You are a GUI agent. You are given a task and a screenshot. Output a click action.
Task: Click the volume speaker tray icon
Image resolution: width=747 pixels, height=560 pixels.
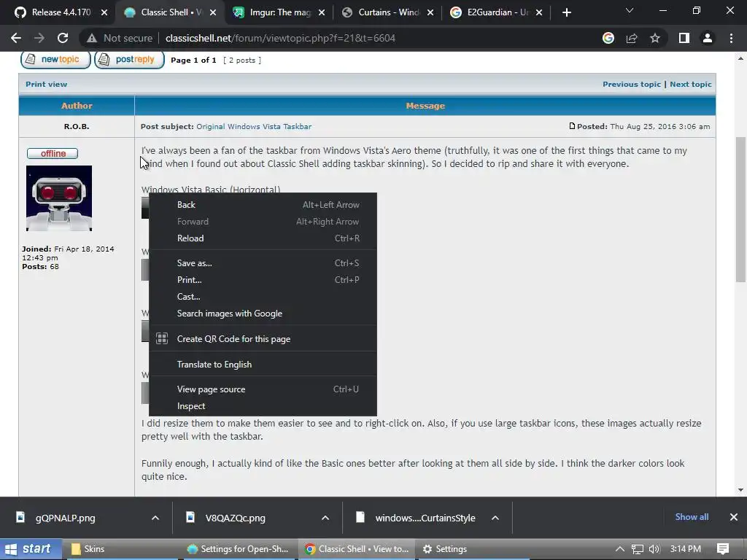click(x=654, y=549)
